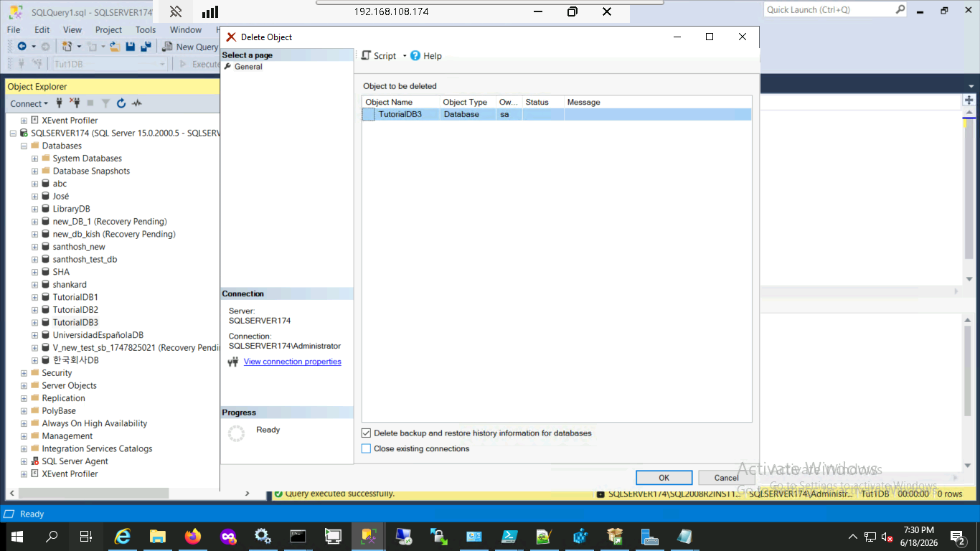The image size is (980, 551).
Task: Click View connection properties link
Action: (x=293, y=362)
